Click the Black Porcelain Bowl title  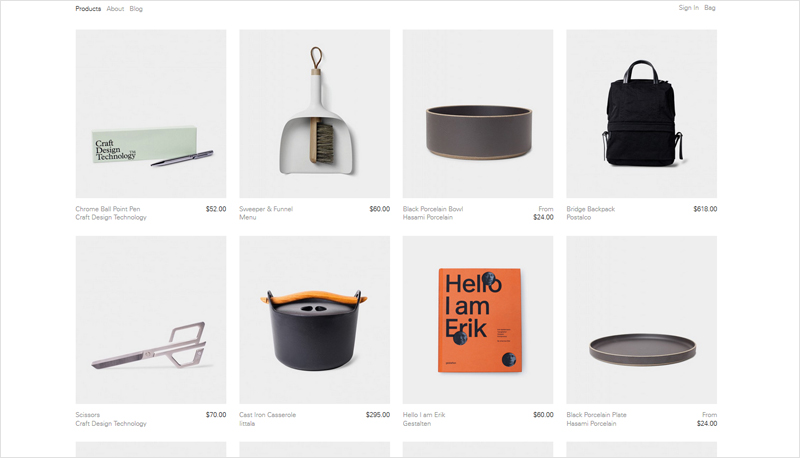point(433,209)
